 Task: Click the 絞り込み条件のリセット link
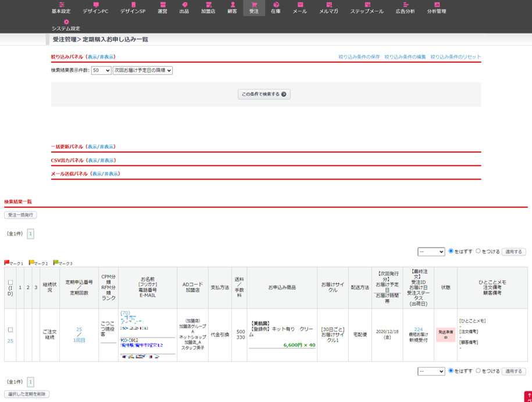click(x=456, y=57)
